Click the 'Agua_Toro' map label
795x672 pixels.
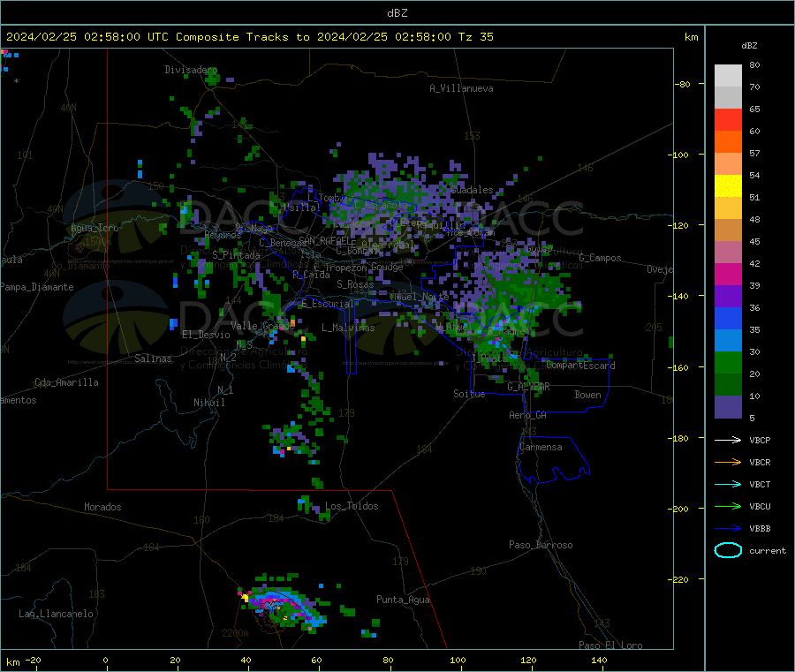95,228
